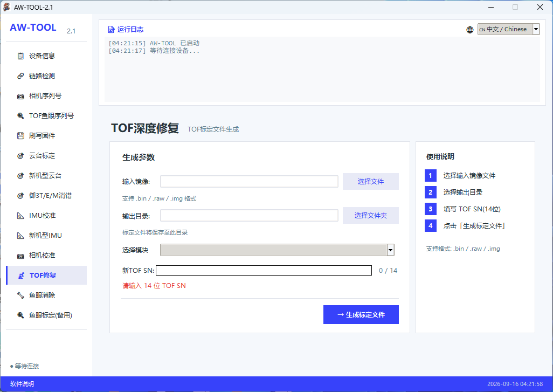
Task: Select the TOF修复 sidebar entry
Action: pyautogui.click(x=46, y=275)
